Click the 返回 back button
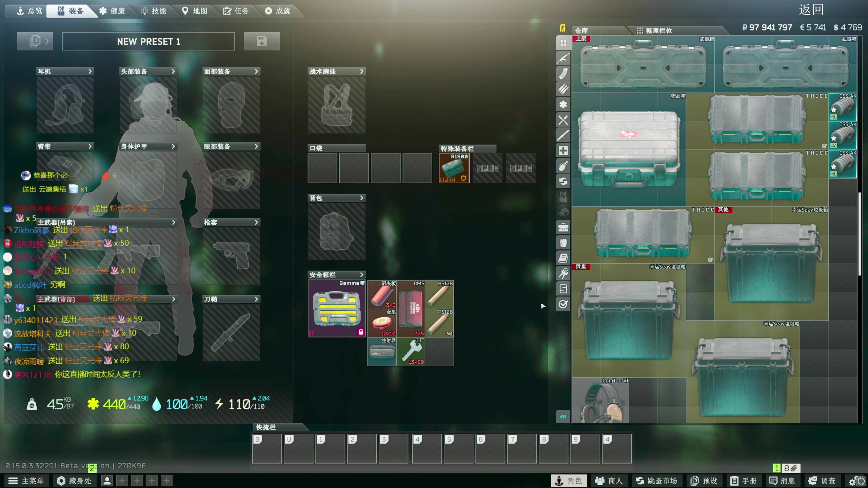The image size is (868, 488). click(811, 10)
